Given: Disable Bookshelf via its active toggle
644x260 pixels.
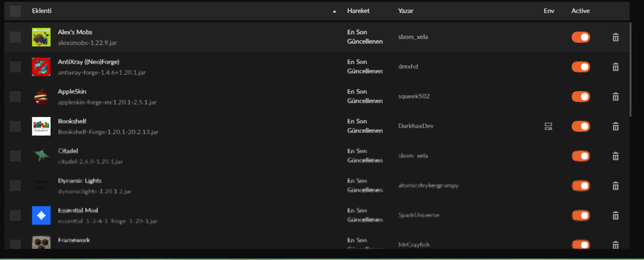Looking at the screenshot, I should [x=581, y=126].
